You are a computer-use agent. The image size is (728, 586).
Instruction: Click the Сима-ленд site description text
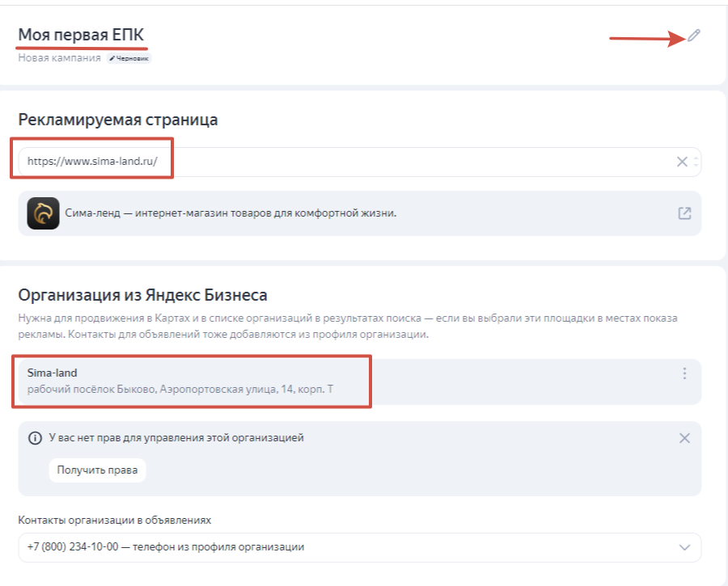[231, 213]
